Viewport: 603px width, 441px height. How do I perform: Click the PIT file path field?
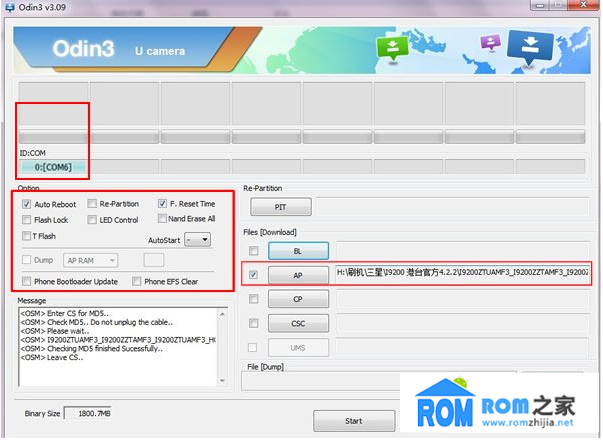[x=453, y=207]
